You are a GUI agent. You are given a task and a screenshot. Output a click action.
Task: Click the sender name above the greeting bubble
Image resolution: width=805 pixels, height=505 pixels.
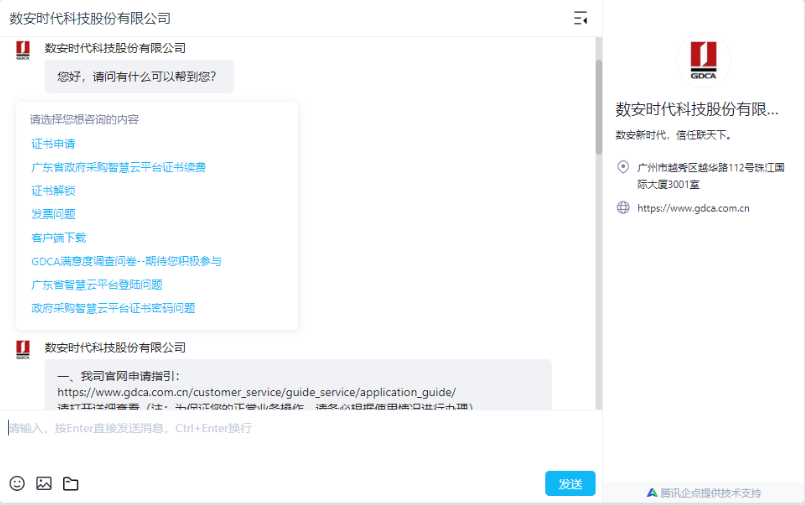coord(115,48)
